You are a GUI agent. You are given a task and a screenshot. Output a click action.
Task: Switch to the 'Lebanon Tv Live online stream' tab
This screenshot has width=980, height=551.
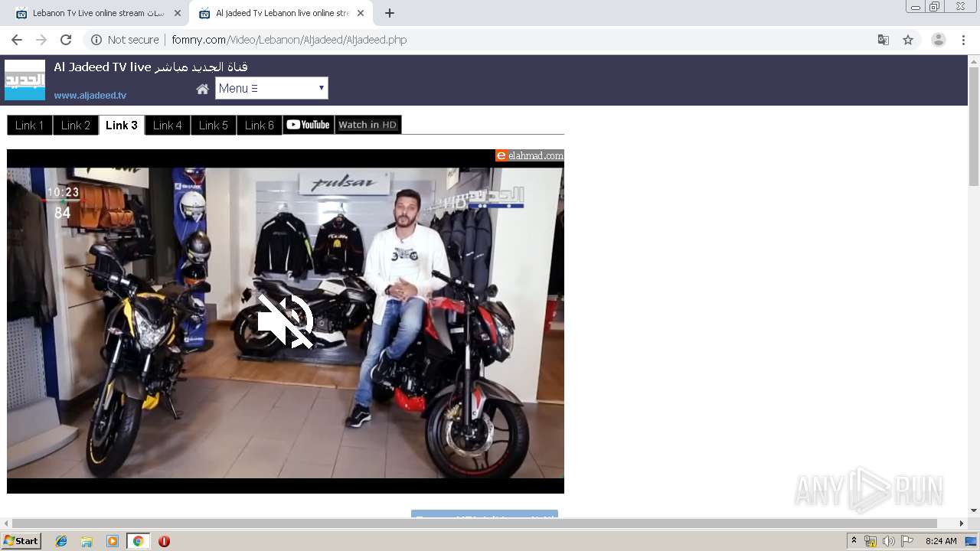click(97, 13)
